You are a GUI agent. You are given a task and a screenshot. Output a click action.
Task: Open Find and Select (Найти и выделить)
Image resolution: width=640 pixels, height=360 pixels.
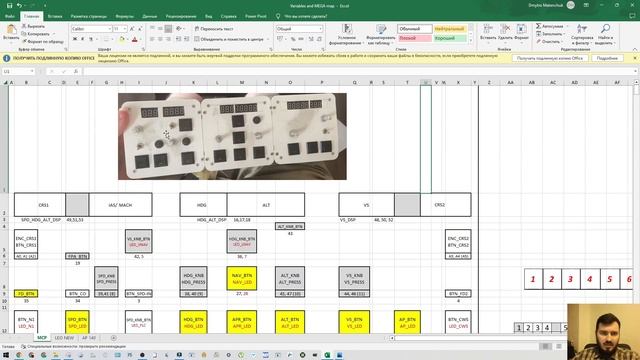point(604,34)
